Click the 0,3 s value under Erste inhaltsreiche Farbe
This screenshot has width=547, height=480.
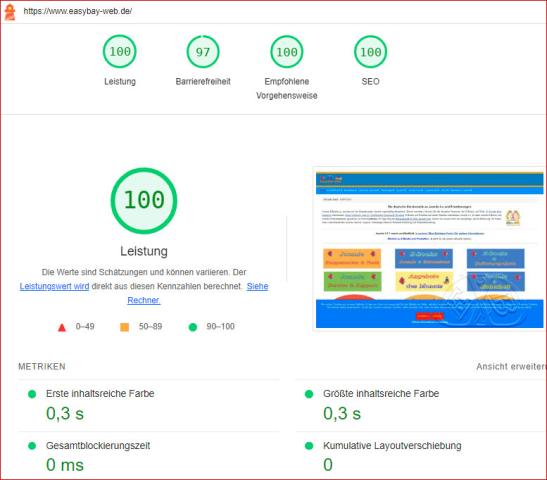[x=65, y=413]
